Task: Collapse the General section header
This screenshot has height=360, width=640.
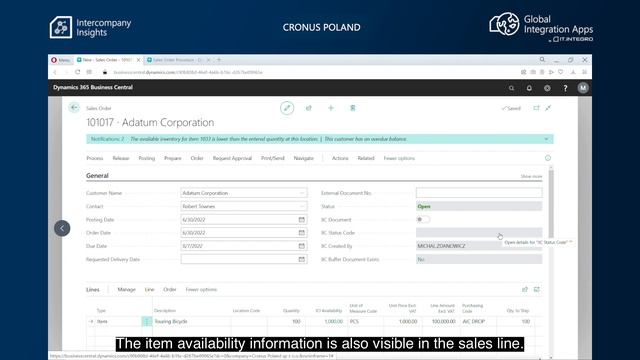Action: tap(97, 176)
